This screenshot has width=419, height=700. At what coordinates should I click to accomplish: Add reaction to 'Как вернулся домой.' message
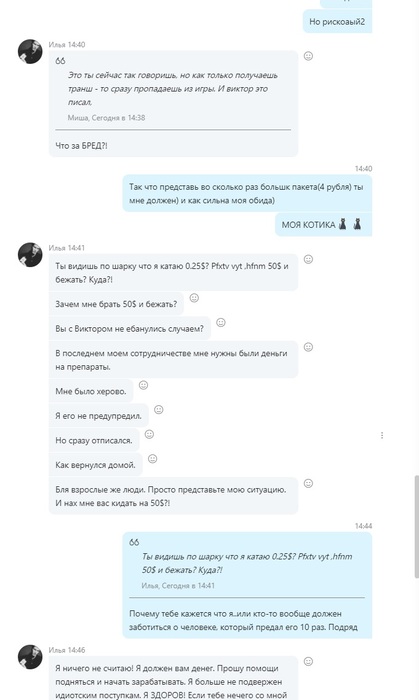tap(152, 458)
